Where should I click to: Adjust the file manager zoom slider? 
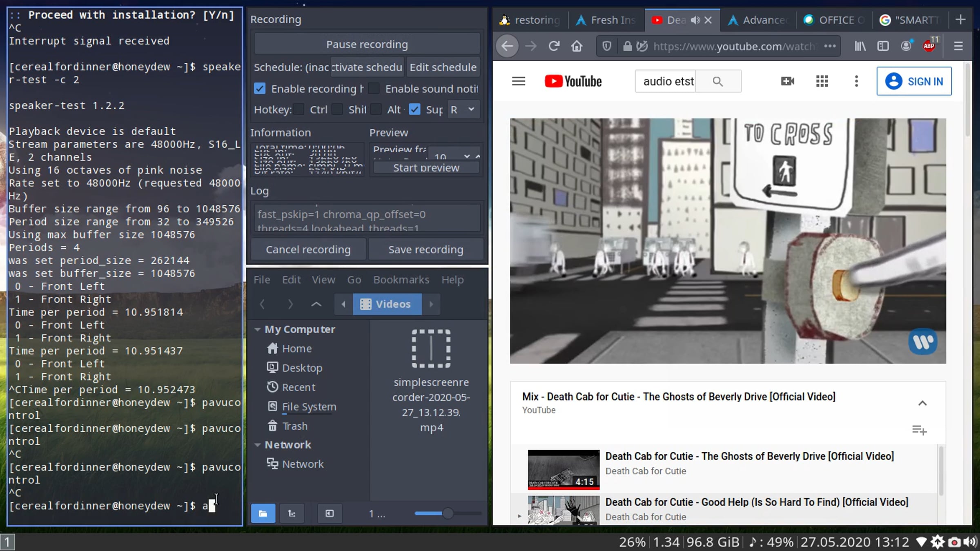click(448, 513)
